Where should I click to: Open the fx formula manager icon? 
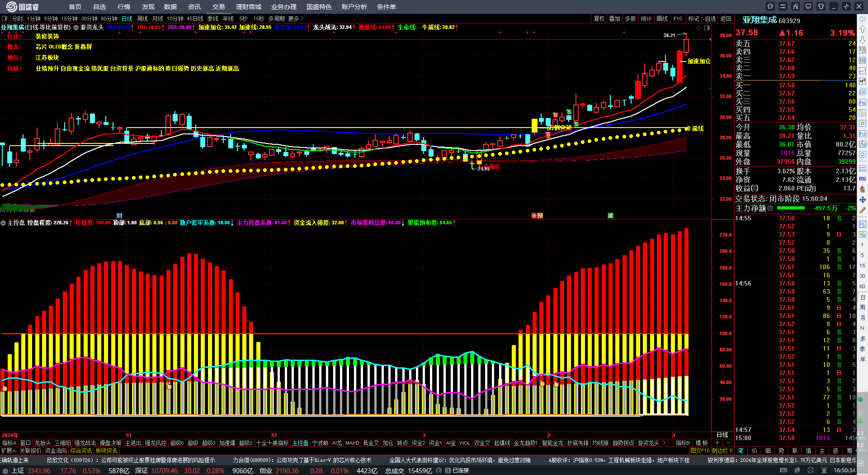click(x=796, y=6)
